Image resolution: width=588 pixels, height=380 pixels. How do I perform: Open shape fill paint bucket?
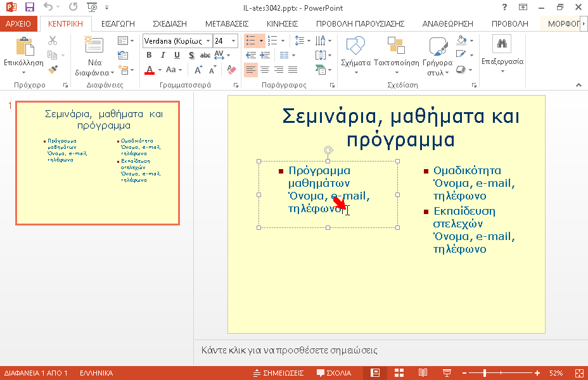coord(462,40)
